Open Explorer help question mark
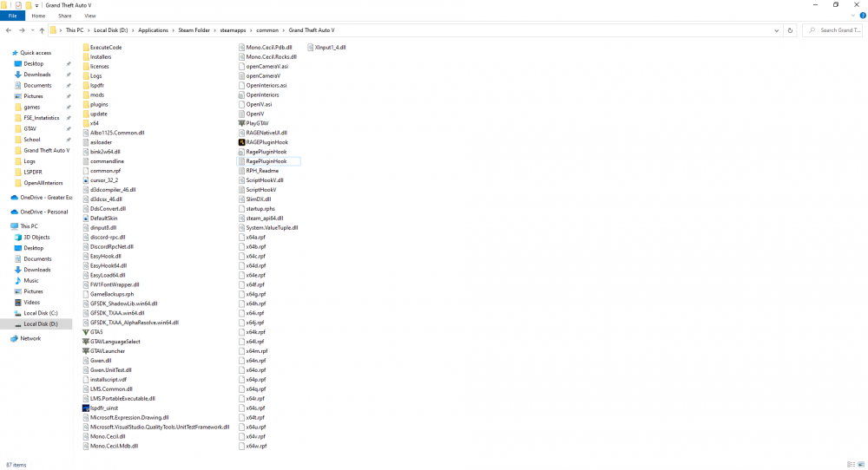This screenshot has width=868, height=470. (x=863, y=16)
